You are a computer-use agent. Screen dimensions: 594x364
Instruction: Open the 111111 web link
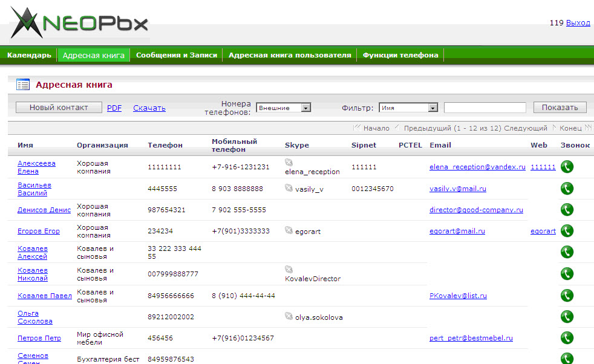coord(543,167)
